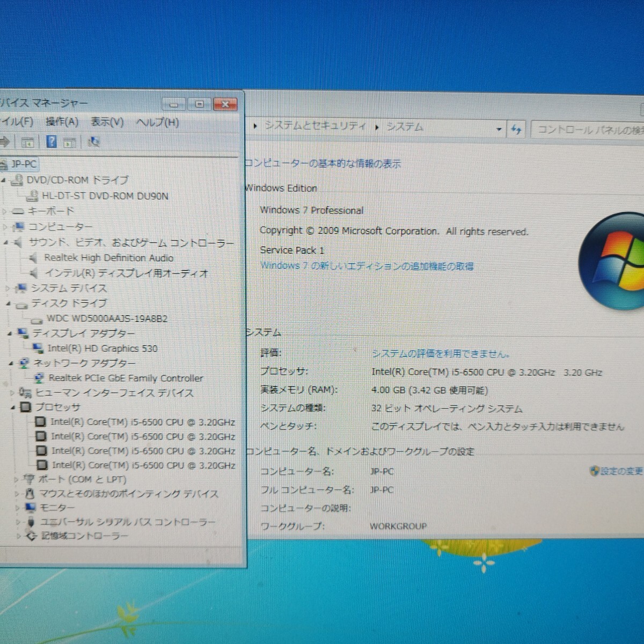Screen dimensions: 644x644
Task: Open the address bar history dropdown arrow
Action: pos(499,129)
